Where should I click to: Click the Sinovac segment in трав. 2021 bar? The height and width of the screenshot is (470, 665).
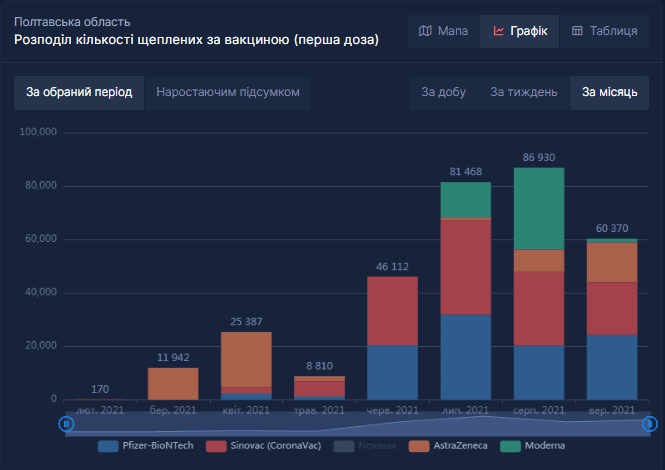pyautogui.click(x=319, y=389)
